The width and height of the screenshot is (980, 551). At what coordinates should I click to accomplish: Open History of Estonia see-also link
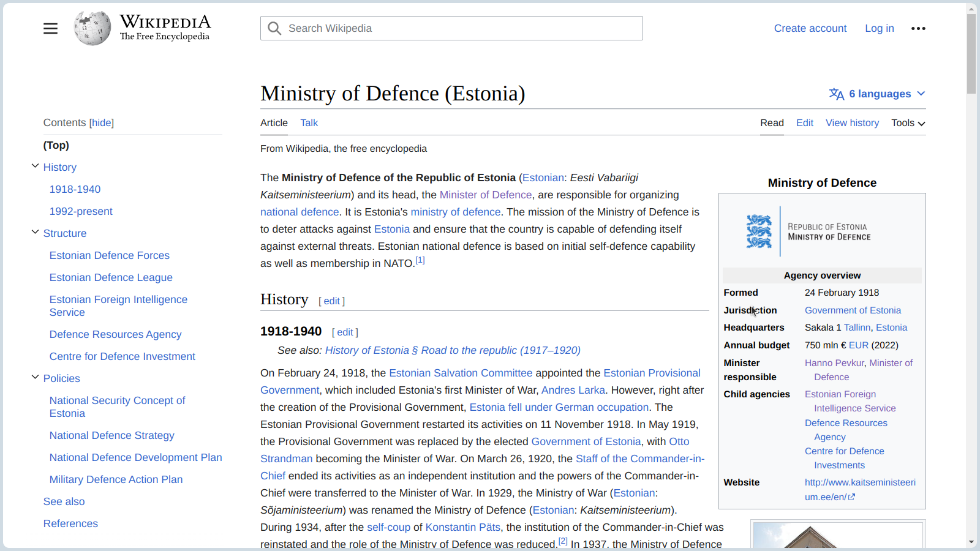coord(453,350)
